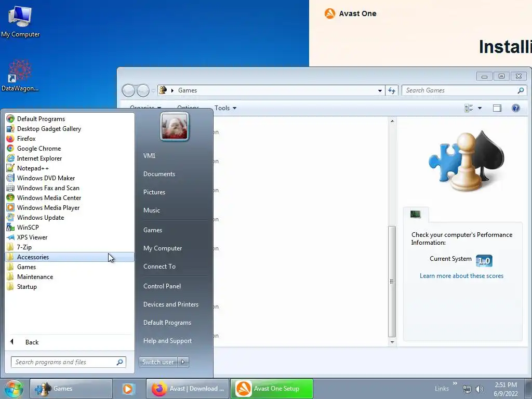Switch to the Games taskbar button

[71, 389]
